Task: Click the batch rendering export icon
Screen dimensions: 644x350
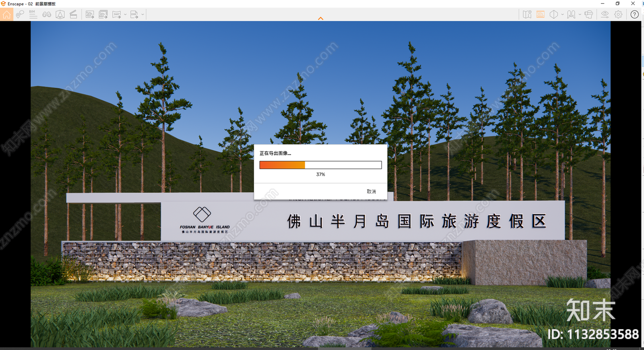Action: pyautogui.click(x=103, y=14)
